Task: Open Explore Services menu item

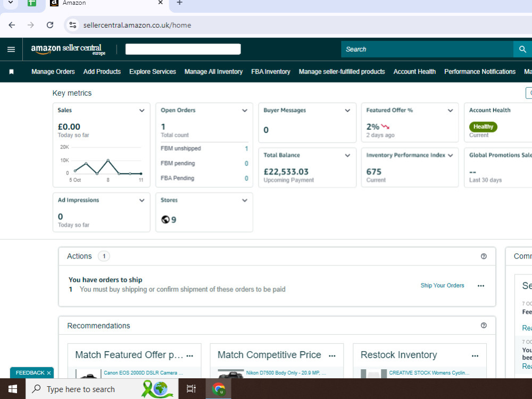Action: tap(153, 72)
